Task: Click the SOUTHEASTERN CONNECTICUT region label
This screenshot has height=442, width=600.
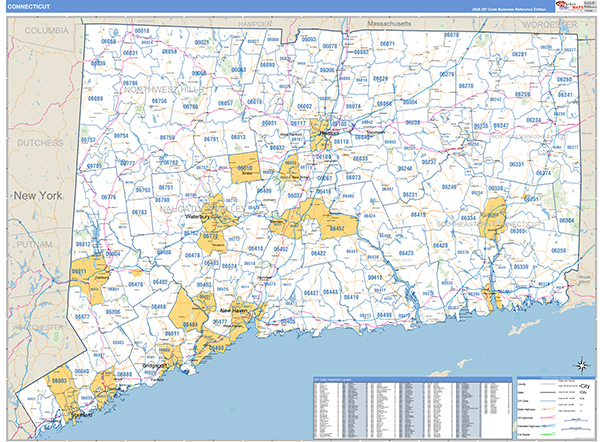Action: coord(489,224)
